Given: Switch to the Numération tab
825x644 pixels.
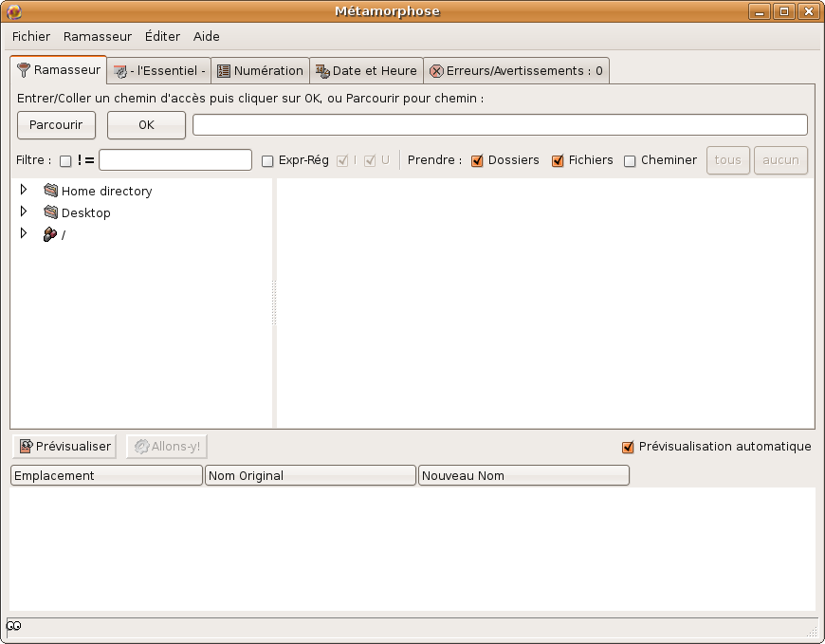Looking at the screenshot, I should tap(260, 70).
